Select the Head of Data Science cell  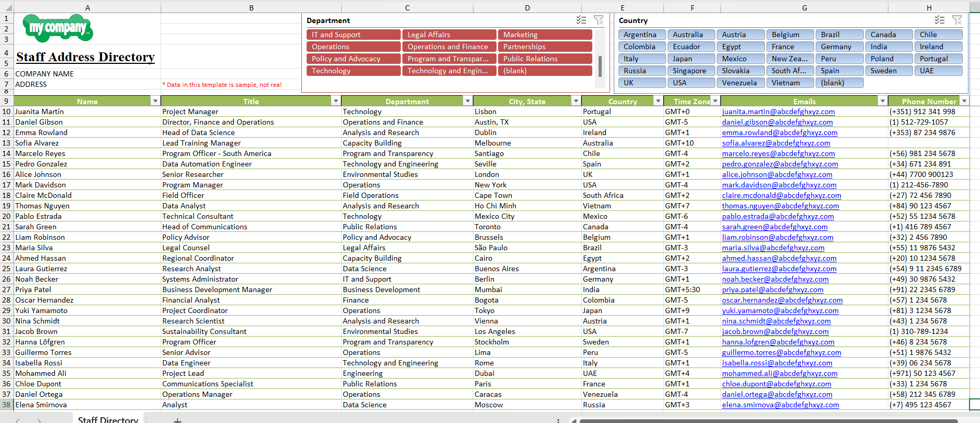tap(251, 132)
